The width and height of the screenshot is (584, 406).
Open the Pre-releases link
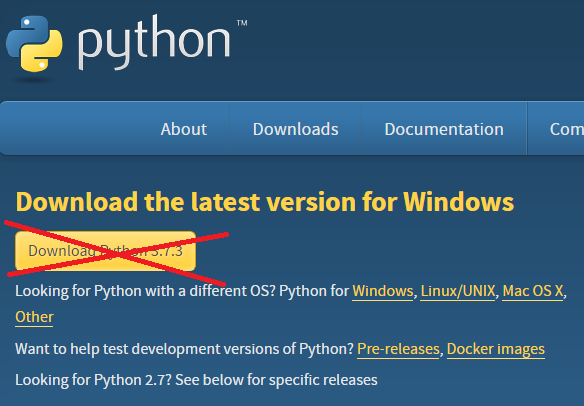[398, 349]
